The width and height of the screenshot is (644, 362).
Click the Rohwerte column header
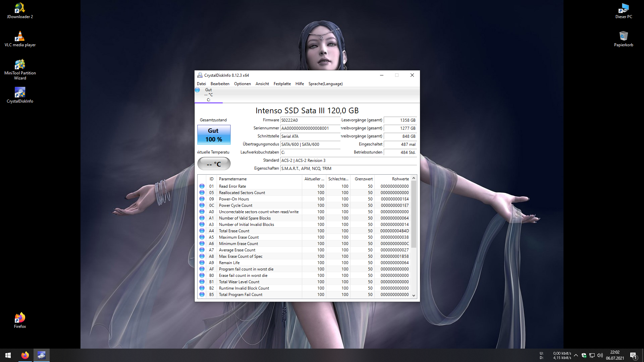[400, 179]
